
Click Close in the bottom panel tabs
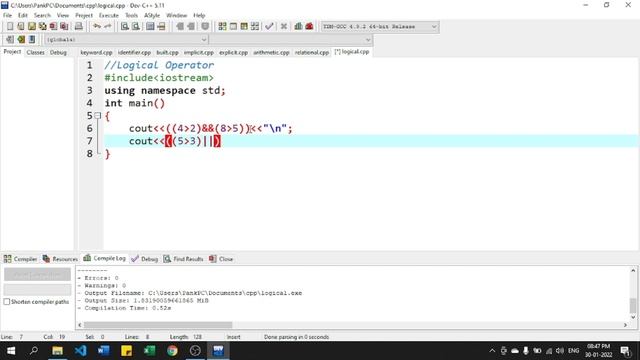(x=221, y=259)
